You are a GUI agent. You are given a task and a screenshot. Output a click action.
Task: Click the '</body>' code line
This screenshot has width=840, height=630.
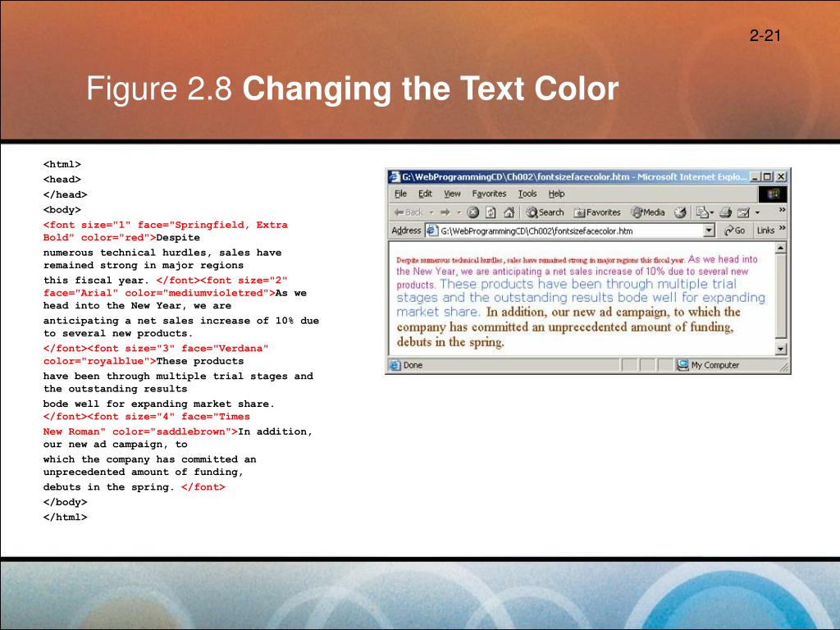coord(65,502)
